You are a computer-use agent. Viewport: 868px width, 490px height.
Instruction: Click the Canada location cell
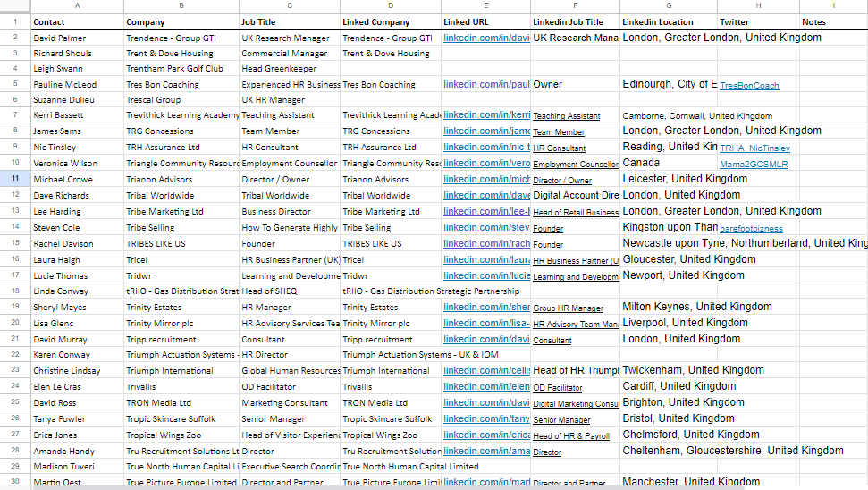pyautogui.click(x=669, y=163)
